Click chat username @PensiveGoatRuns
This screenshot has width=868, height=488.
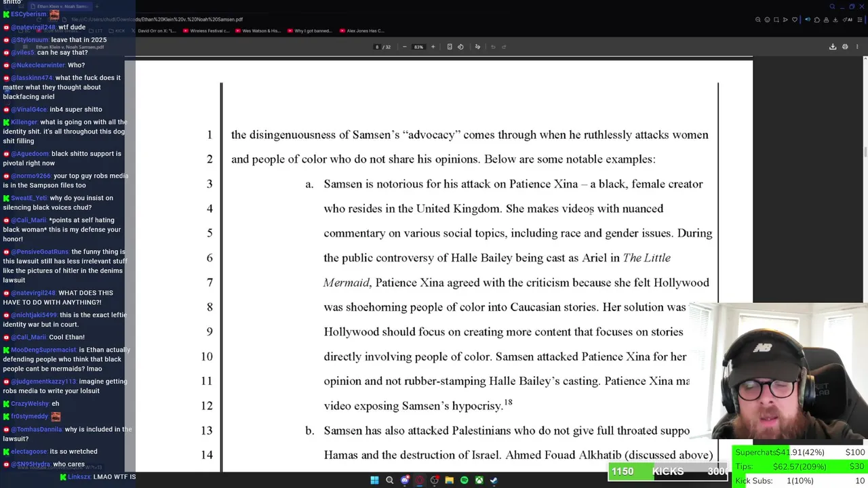click(40, 251)
